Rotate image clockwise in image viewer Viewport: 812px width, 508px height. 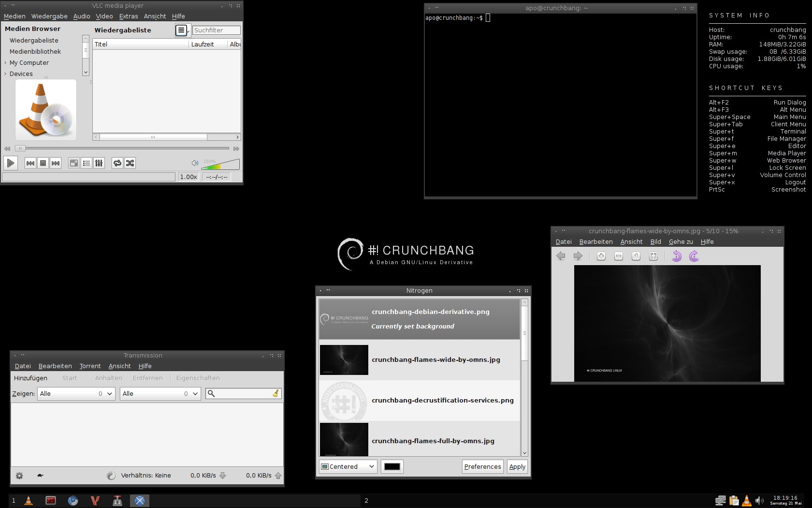(694, 256)
